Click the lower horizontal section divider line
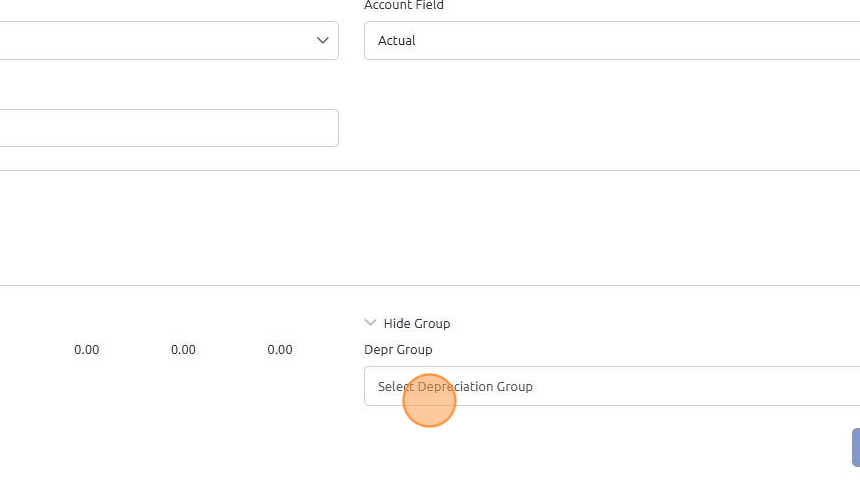Image resolution: width=860 pixels, height=481 pixels. click(x=430, y=285)
